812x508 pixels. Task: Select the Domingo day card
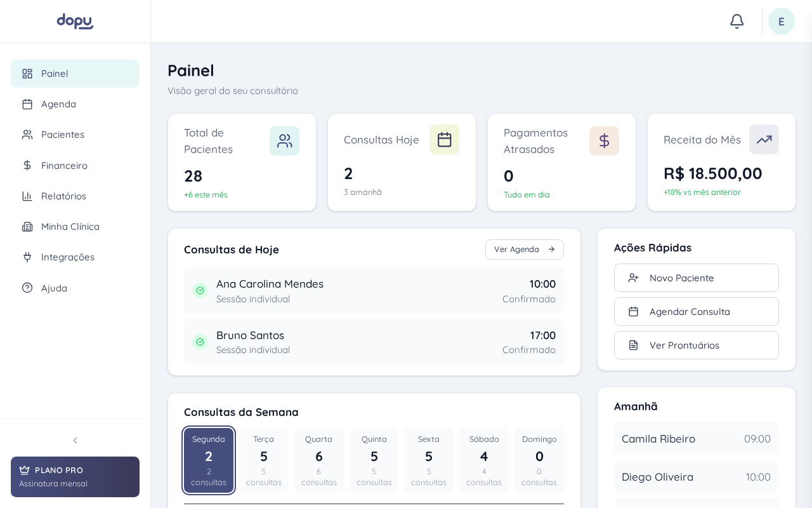click(539, 460)
